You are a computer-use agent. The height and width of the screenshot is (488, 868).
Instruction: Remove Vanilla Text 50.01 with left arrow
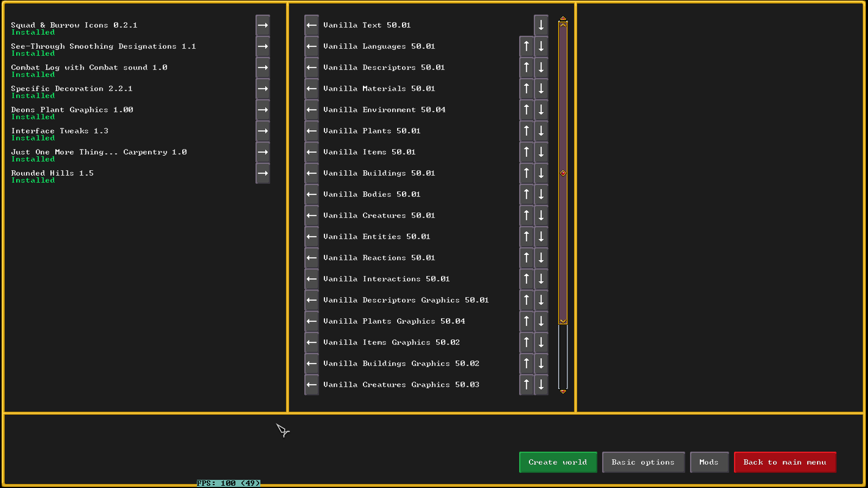pyautogui.click(x=311, y=25)
